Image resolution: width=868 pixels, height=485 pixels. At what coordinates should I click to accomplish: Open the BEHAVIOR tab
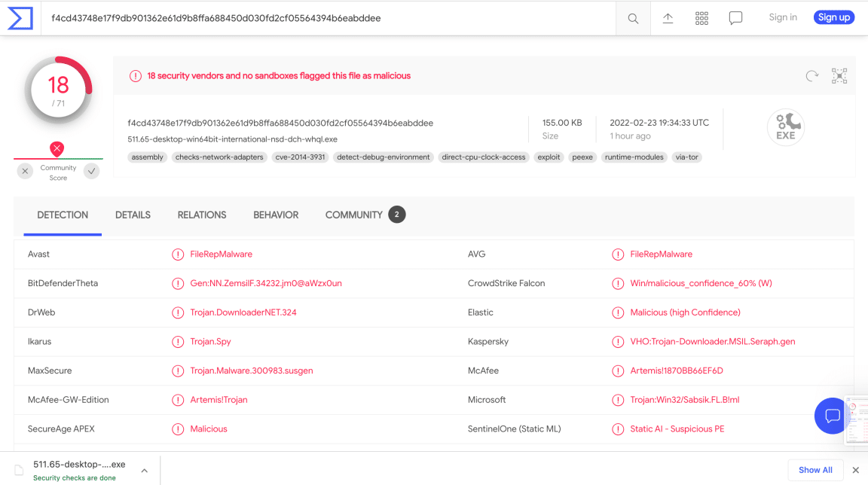276,215
